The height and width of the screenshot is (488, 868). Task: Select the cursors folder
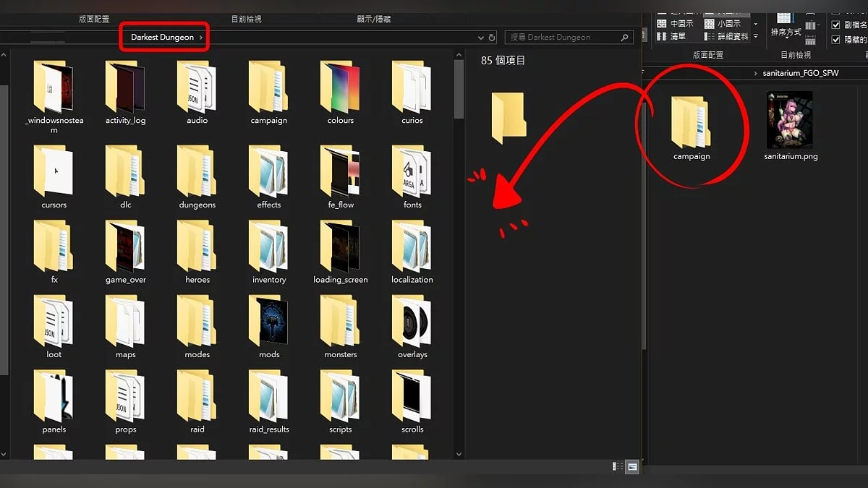(54, 176)
